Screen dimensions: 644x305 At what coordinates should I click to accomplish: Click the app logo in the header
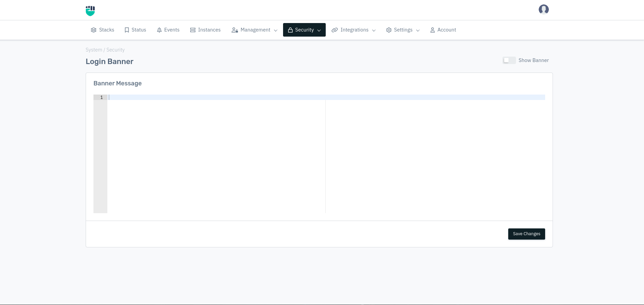coord(90,11)
